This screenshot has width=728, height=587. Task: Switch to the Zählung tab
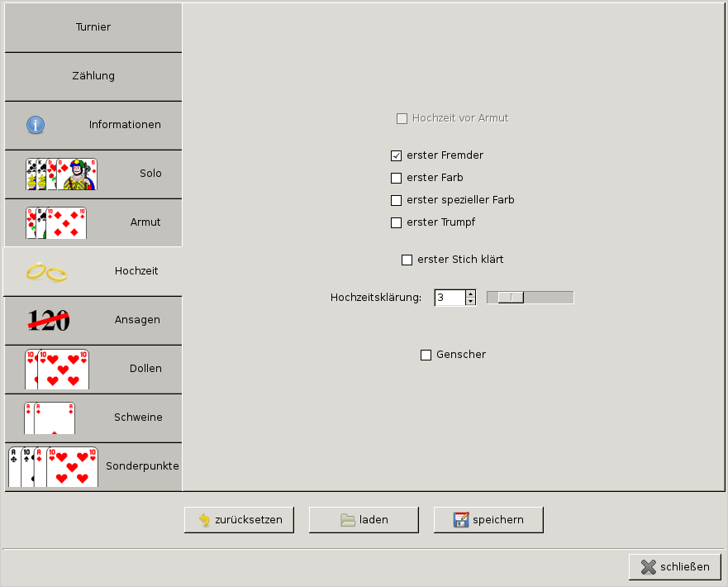(x=93, y=76)
